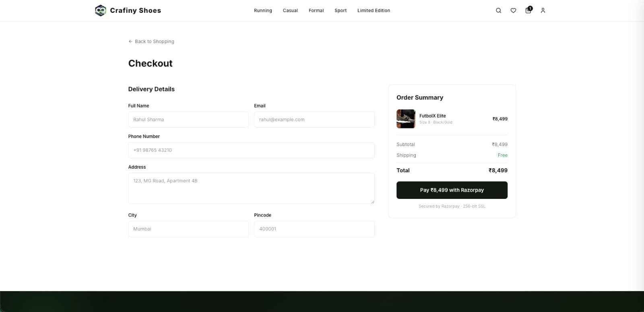Go to the Running category

pos(263,10)
